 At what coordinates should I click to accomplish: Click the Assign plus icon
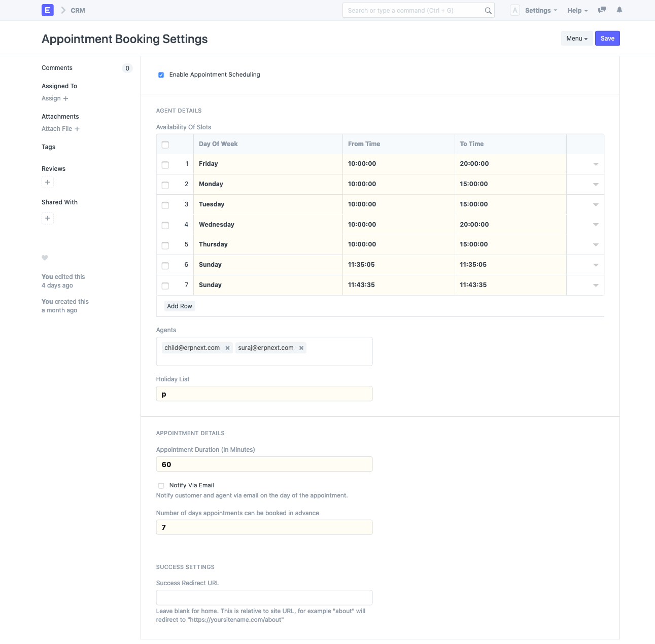tap(65, 98)
